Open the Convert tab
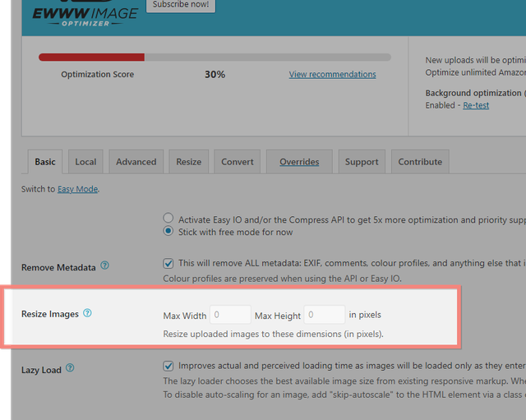Screen dimensions: 526x420 click(x=238, y=162)
